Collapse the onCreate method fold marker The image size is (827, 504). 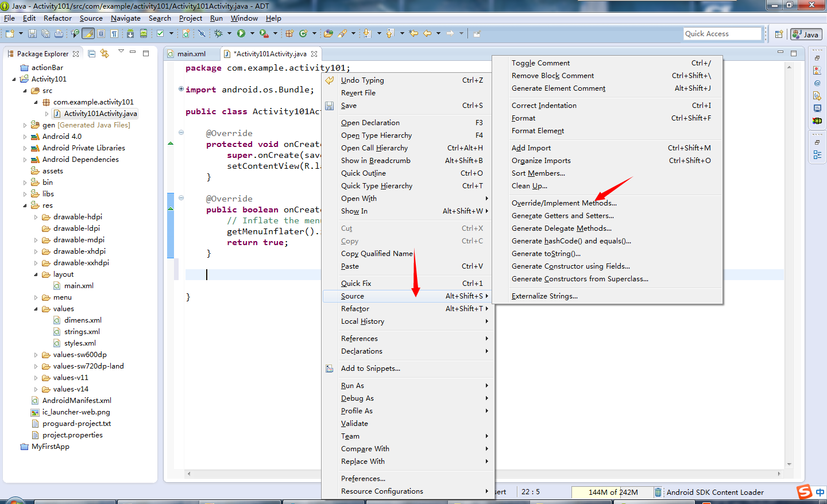pyautogui.click(x=181, y=133)
